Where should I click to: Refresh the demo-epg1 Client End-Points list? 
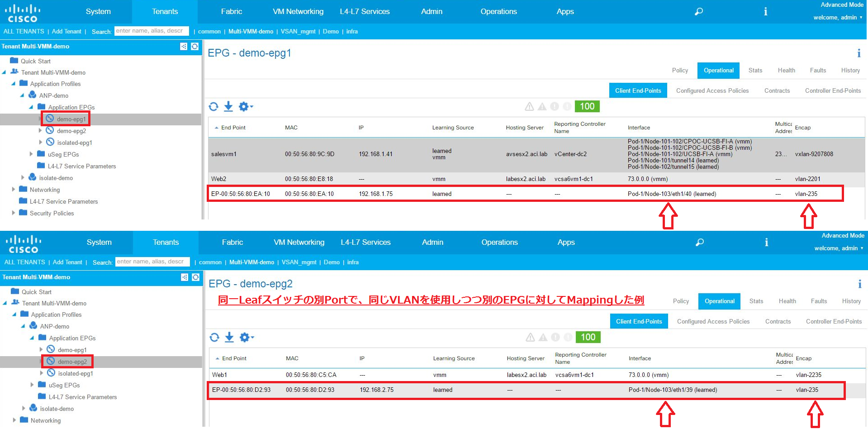click(214, 107)
